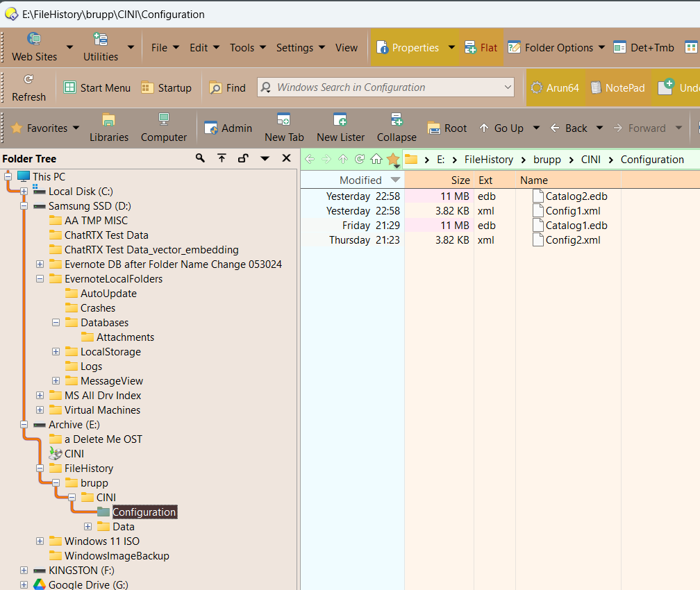Click the Collapse toolbar button
This screenshot has height=590, width=700.
coord(397,128)
